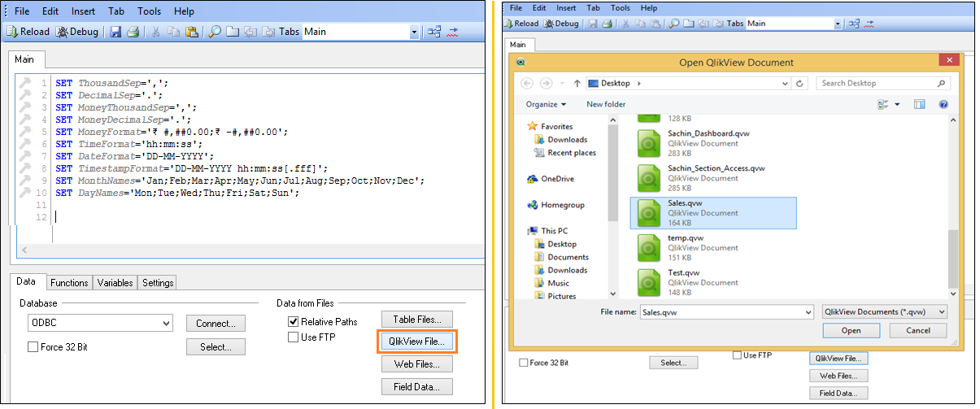The height and width of the screenshot is (409, 980).
Task: Click the Save floppy icon in left editor
Action: tap(115, 32)
